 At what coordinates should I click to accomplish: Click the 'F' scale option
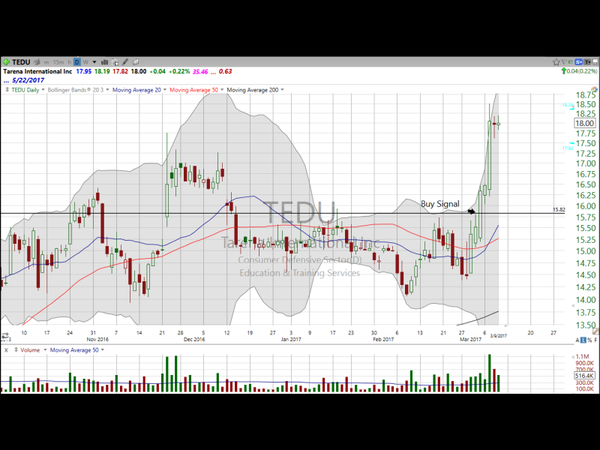pyautogui.click(x=595, y=340)
